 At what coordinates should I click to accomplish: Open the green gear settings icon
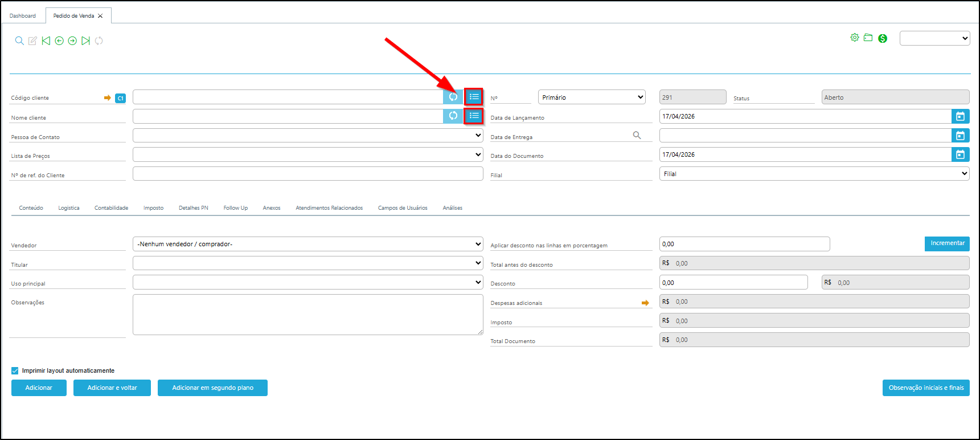(854, 38)
